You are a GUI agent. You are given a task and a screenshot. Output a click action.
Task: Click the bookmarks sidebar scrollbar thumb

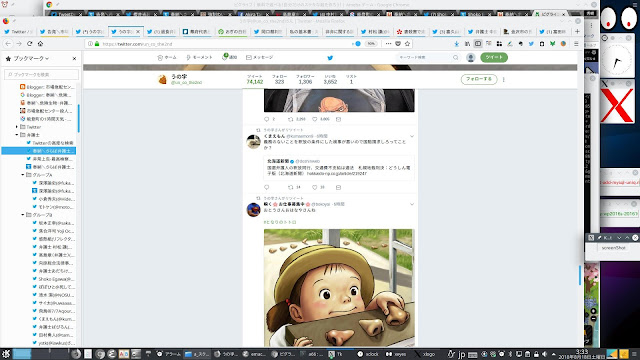(x=78, y=118)
